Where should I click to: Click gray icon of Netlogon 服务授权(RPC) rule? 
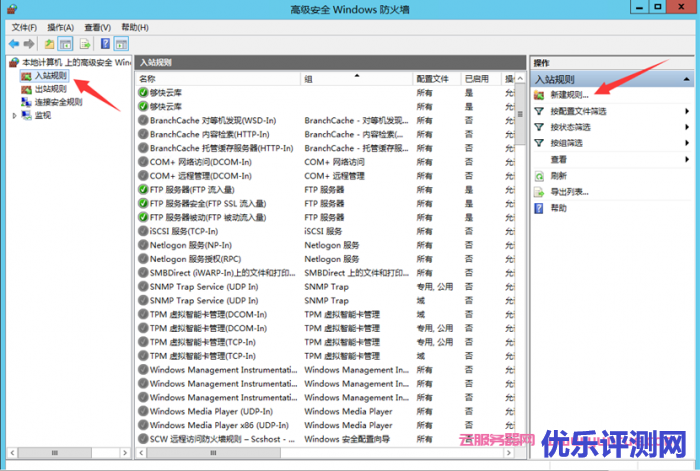[x=143, y=259]
